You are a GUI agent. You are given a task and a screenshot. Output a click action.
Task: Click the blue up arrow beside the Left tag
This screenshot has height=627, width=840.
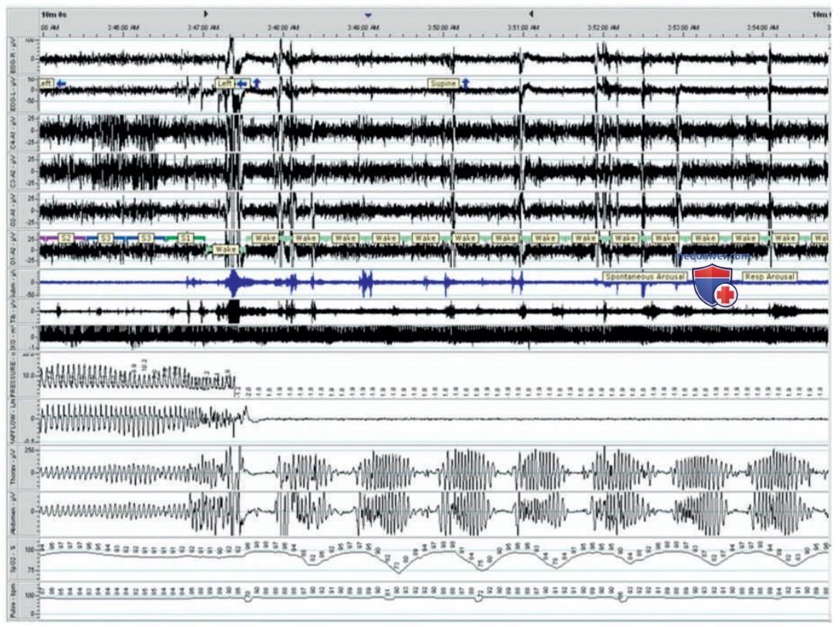click(257, 83)
